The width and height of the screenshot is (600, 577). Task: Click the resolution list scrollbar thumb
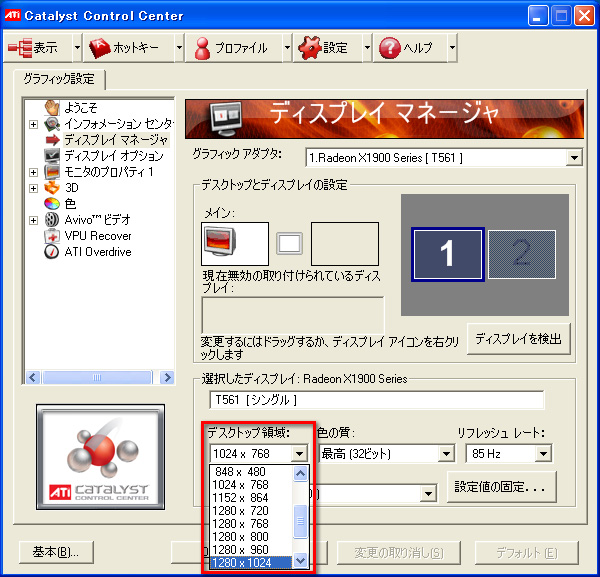click(x=300, y=521)
